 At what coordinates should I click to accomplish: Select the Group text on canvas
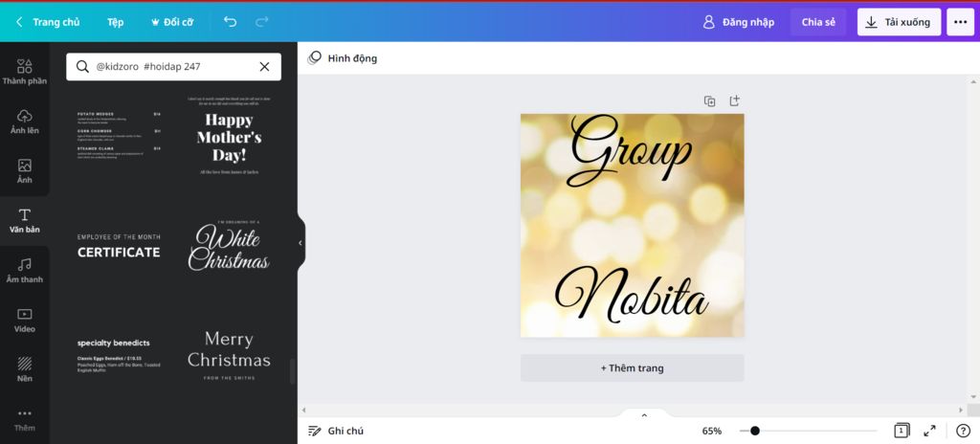(x=630, y=149)
